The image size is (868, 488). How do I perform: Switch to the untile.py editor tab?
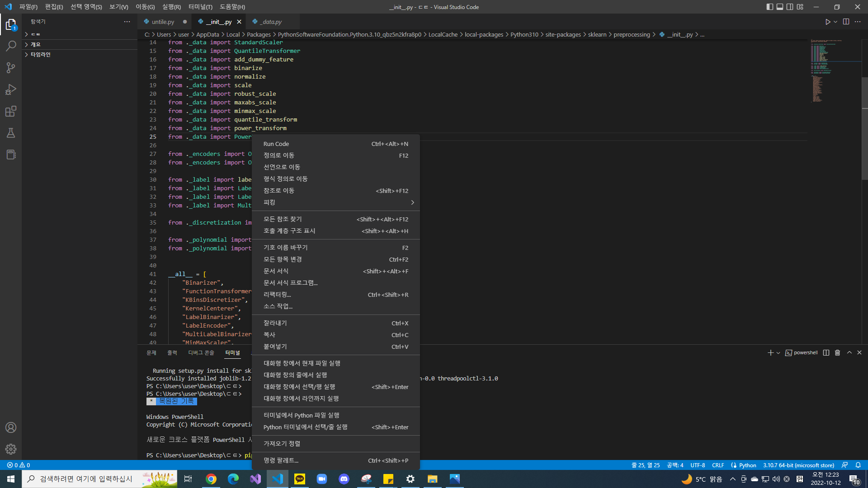click(164, 22)
